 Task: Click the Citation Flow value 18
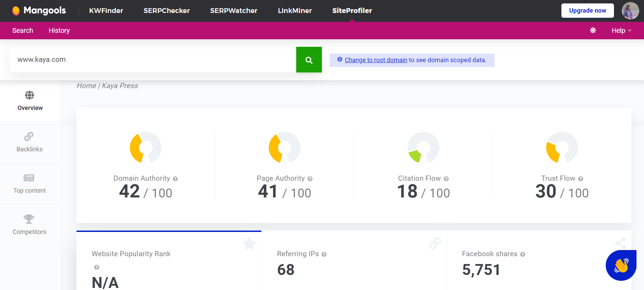point(407,191)
